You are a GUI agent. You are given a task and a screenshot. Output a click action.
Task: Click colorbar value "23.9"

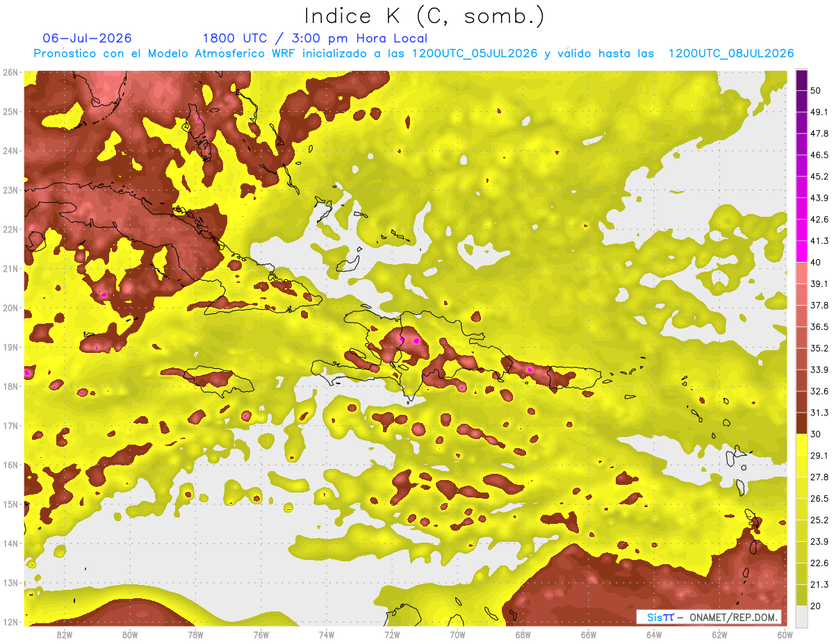tap(819, 541)
